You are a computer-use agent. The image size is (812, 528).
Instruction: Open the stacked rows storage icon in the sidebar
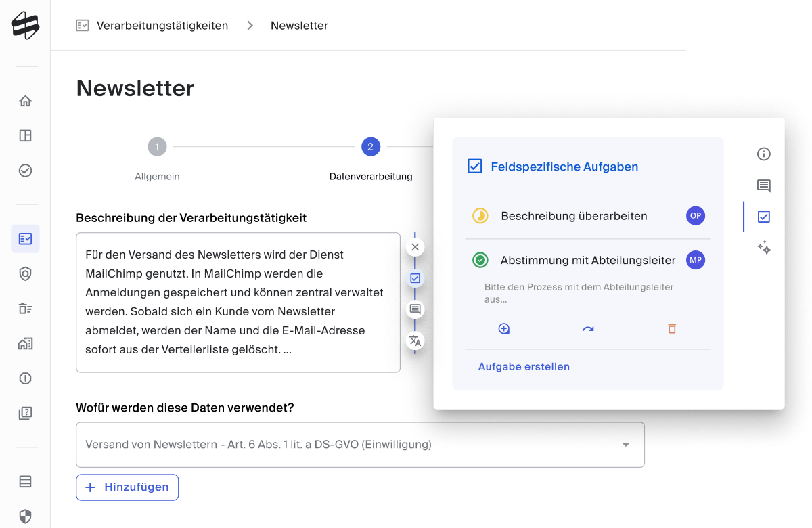tap(25, 482)
